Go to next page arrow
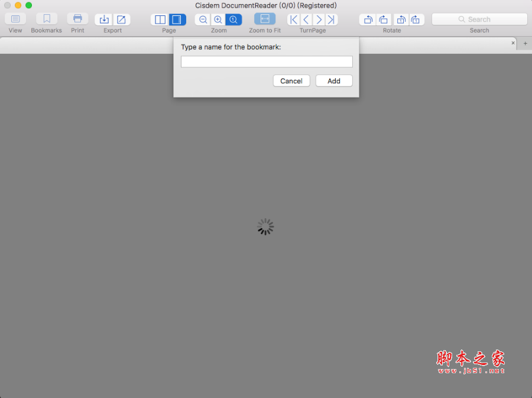532x398 pixels. (319, 20)
